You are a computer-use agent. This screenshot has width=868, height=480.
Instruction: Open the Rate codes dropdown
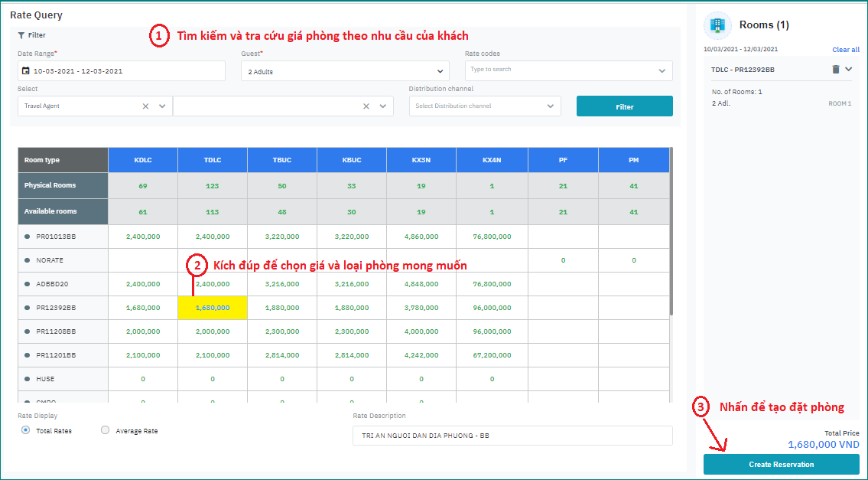coord(662,71)
